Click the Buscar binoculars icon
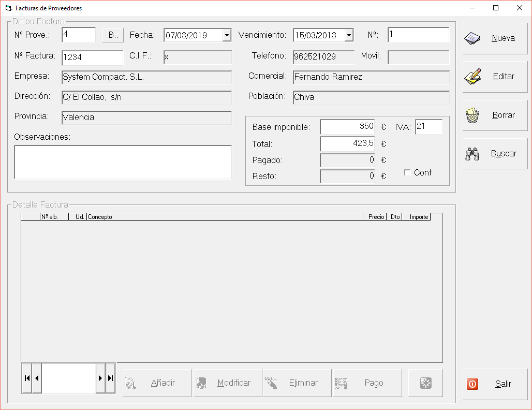 (472, 154)
